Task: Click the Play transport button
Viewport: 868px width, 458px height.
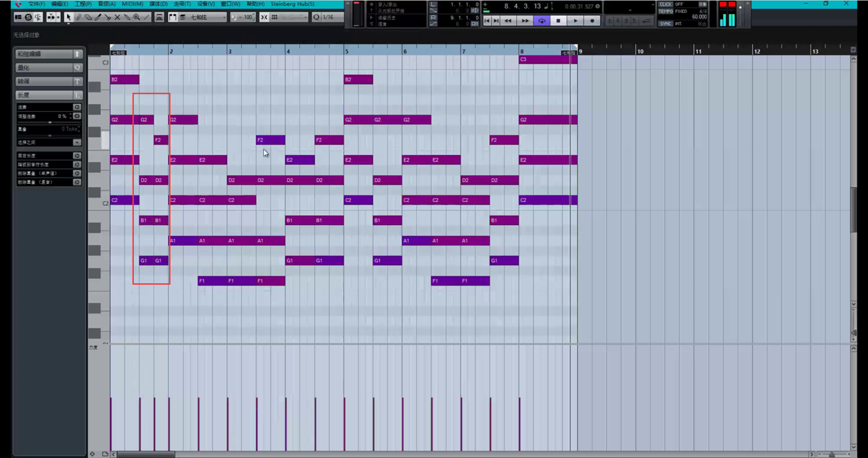Action: click(576, 21)
